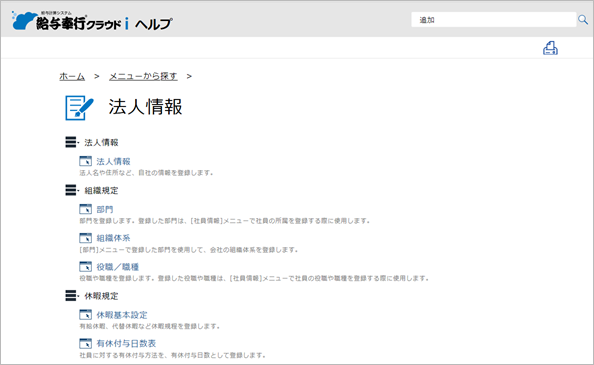Click the 休暇規定 section heading
594x365 pixels.
[x=101, y=296]
